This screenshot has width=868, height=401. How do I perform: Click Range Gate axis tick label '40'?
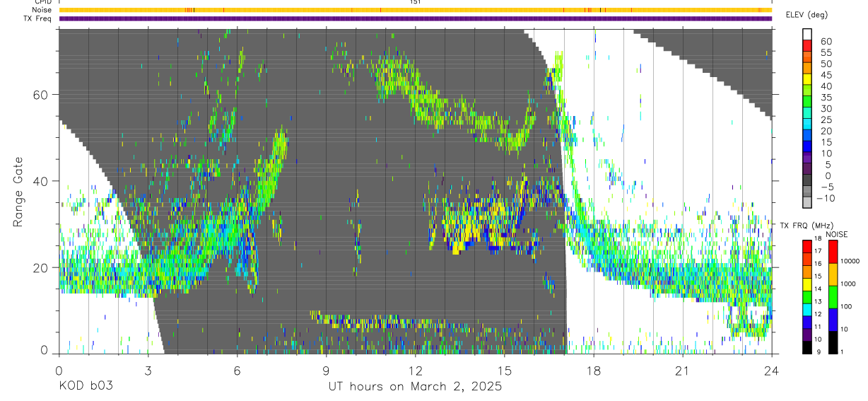click(x=40, y=181)
